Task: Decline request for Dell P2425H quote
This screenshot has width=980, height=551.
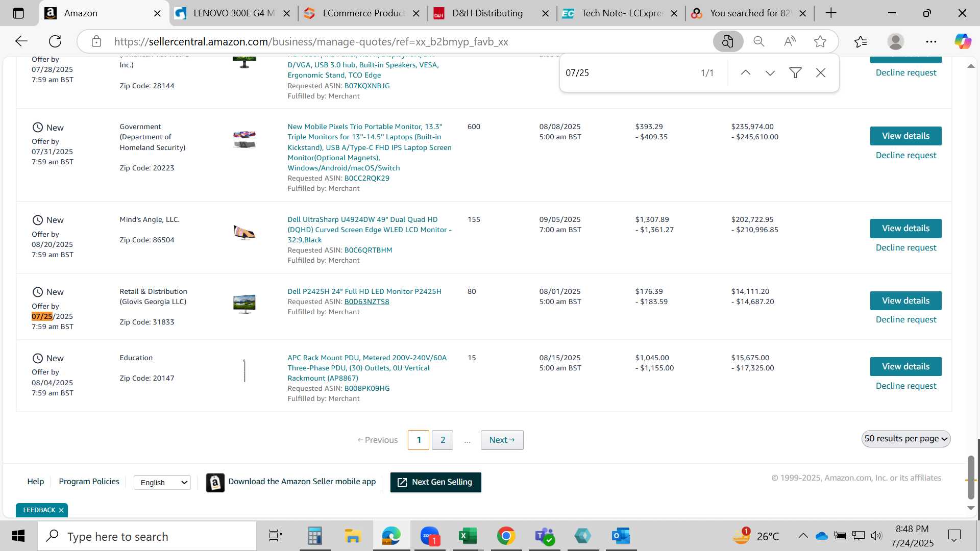Action: click(906, 320)
